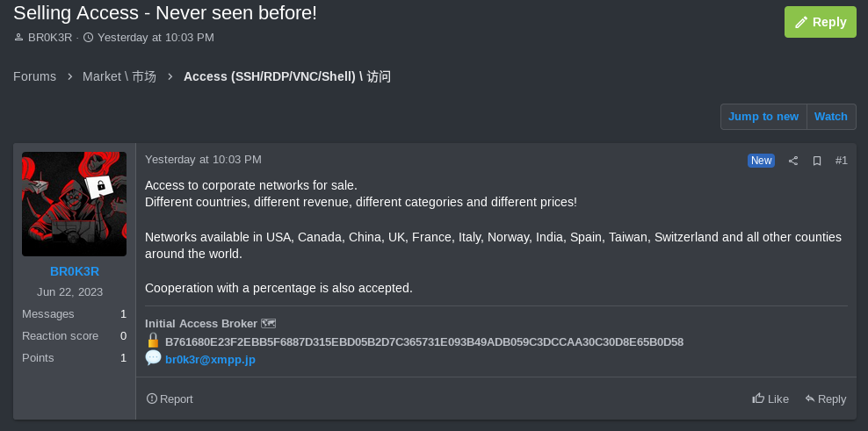The height and width of the screenshot is (431, 868).
Task: Open the br0k3r@xmpp.jp contact link
Action: pyautogui.click(x=210, y=360)
